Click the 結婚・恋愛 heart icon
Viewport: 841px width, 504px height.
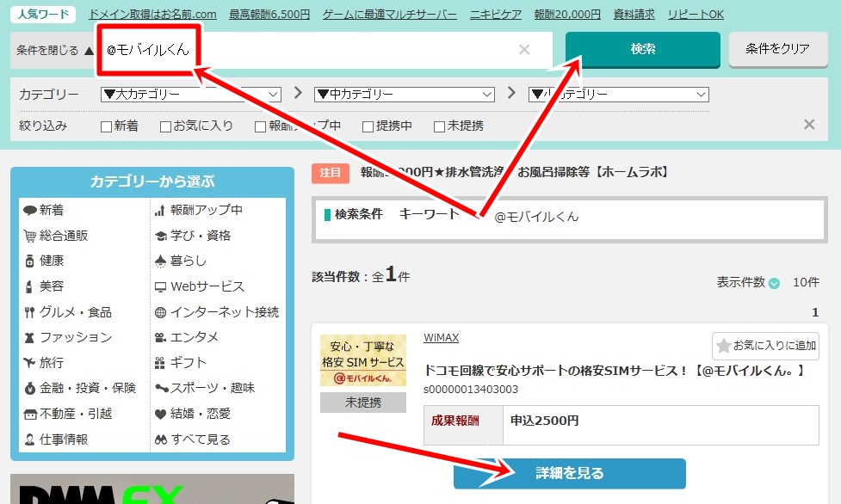[160, 414]
